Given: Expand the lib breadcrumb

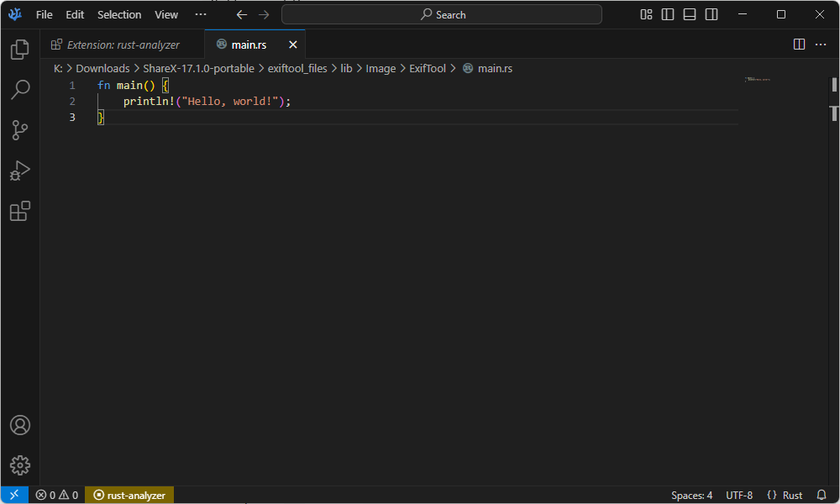Looking at the screenshot, I should 346,69.
